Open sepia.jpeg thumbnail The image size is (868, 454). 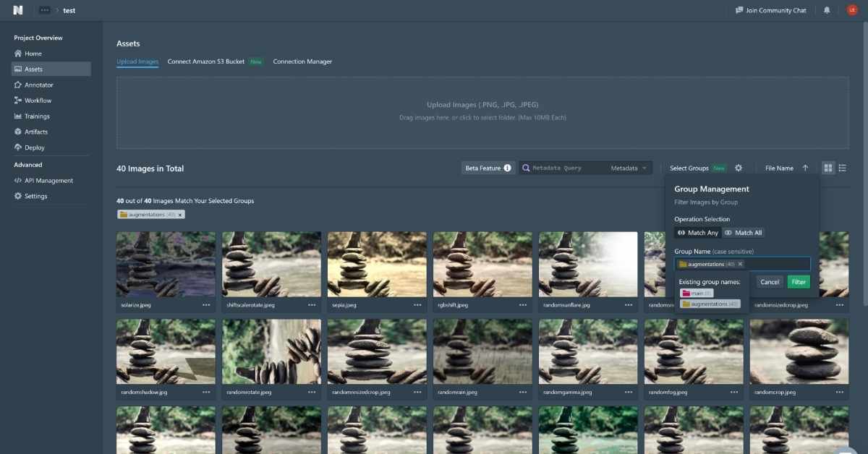(x=377, y=264)
